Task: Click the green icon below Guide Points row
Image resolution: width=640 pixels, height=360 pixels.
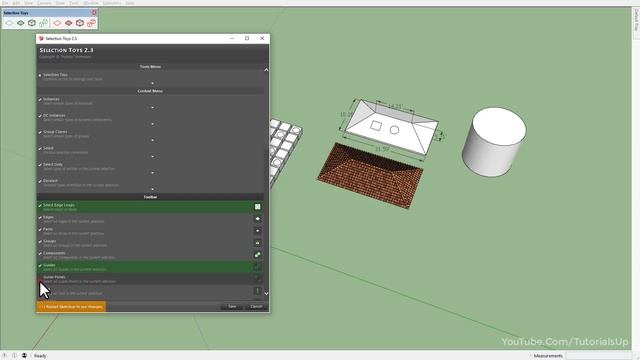Action: tap(258, 291)
